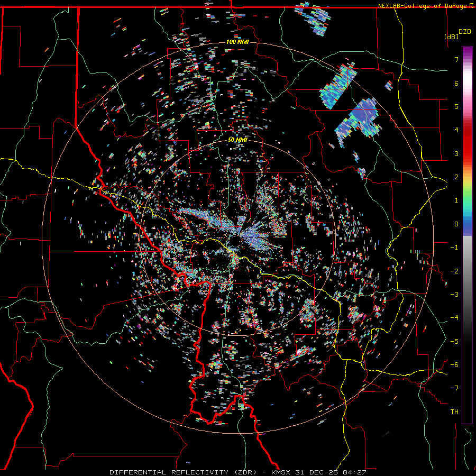This screenshot has width=476, height=476.
Task: Click the DZD legend title
Action: (x=465, y=32)
